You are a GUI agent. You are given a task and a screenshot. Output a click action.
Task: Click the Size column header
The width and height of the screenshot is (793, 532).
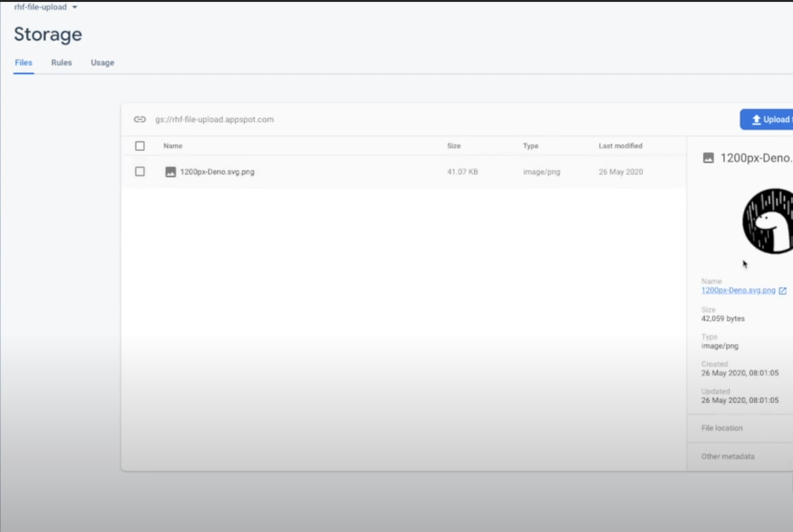454,146
